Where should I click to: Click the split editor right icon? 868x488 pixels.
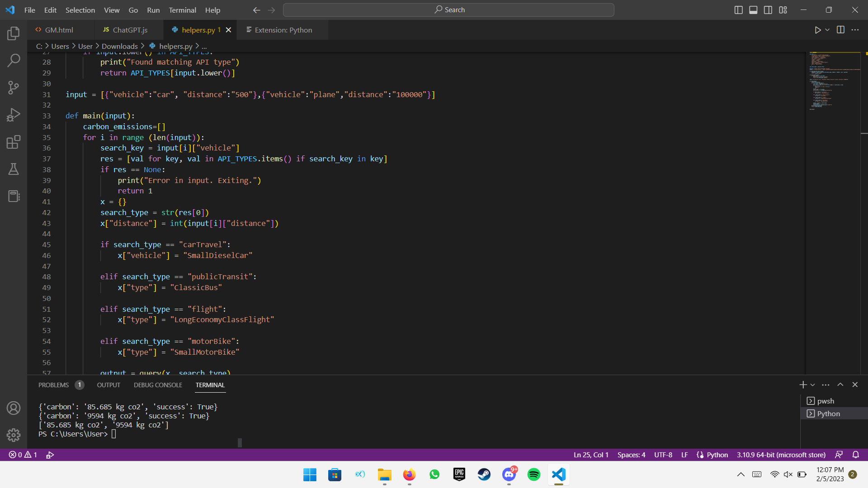pos(840,30)
